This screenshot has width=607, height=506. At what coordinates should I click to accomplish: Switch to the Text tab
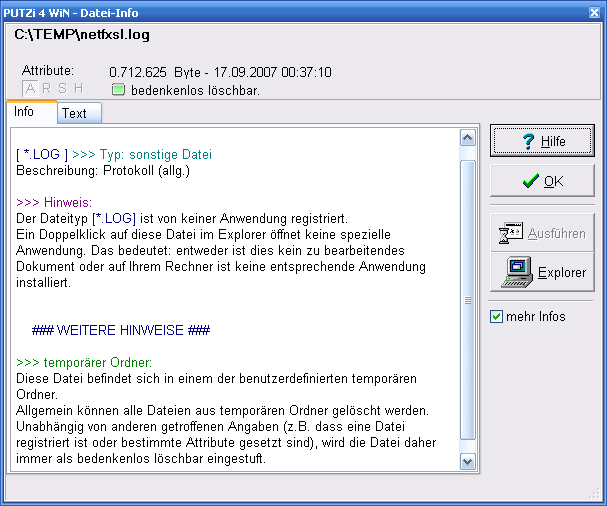[79, 113]
